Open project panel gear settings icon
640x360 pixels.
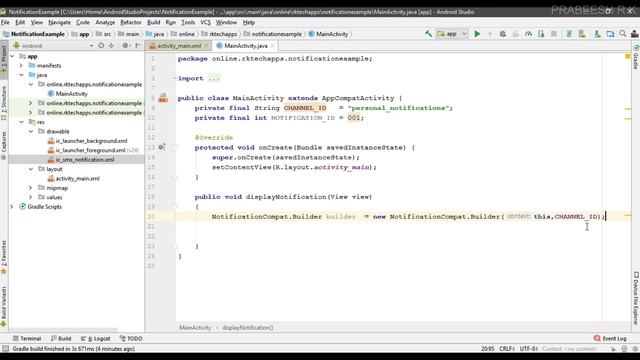[x=125, y=46]
